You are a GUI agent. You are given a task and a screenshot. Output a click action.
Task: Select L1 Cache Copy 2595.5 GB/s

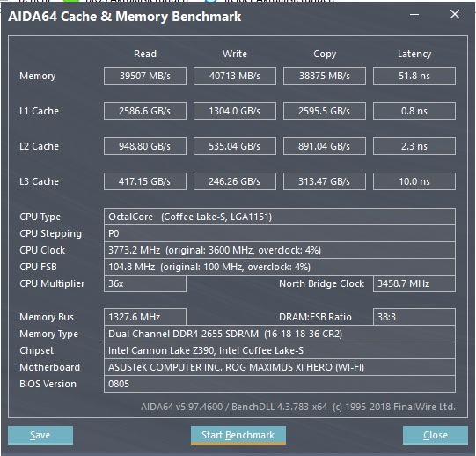click(x=325, y=111)
